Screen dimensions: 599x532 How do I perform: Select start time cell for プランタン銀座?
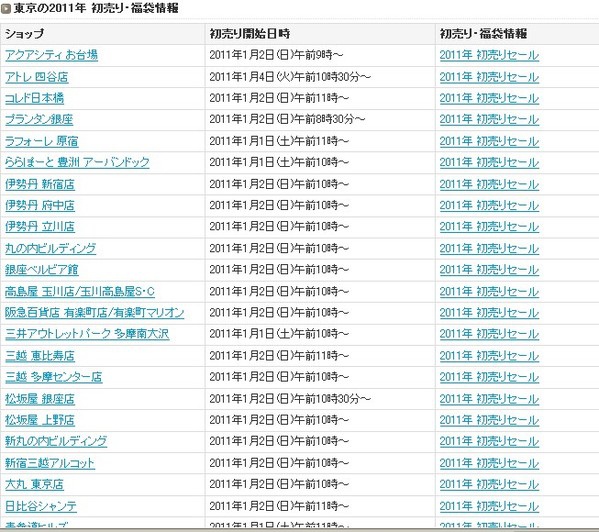tap(320, 120)
